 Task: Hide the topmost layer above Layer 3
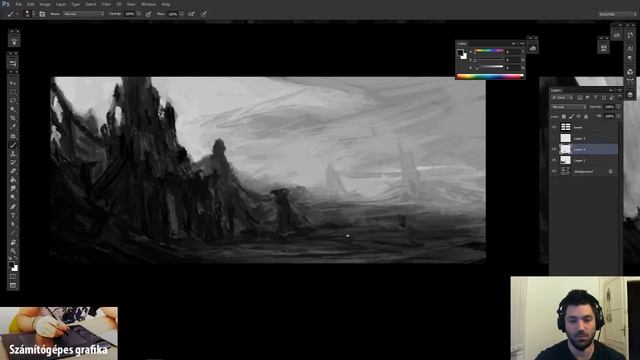click(554, 127)
